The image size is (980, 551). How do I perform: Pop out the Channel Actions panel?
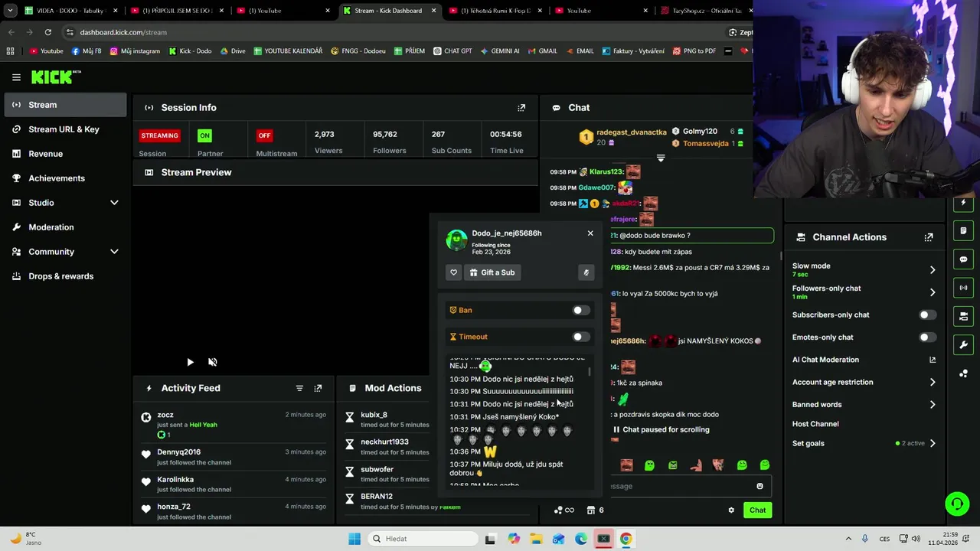click(x=929, y=237)
